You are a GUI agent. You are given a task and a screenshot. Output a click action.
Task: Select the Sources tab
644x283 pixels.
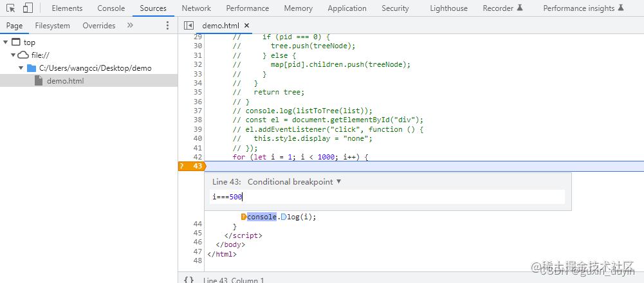point(153,8)
